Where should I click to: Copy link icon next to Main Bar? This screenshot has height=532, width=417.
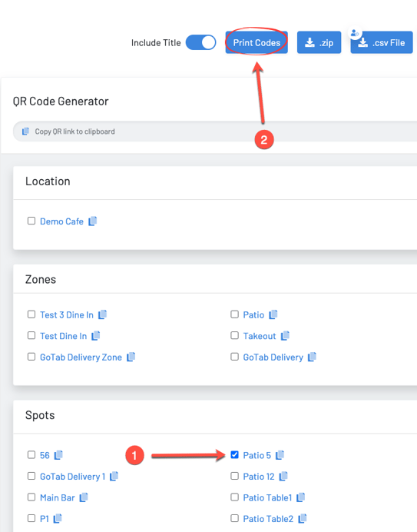pos(84,497)
